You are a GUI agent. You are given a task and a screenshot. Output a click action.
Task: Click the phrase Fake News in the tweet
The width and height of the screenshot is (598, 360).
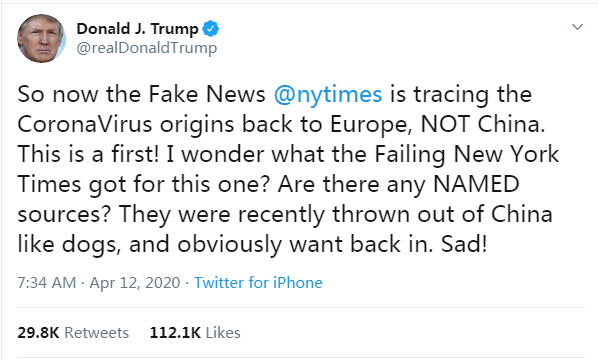tap(207, 94)
